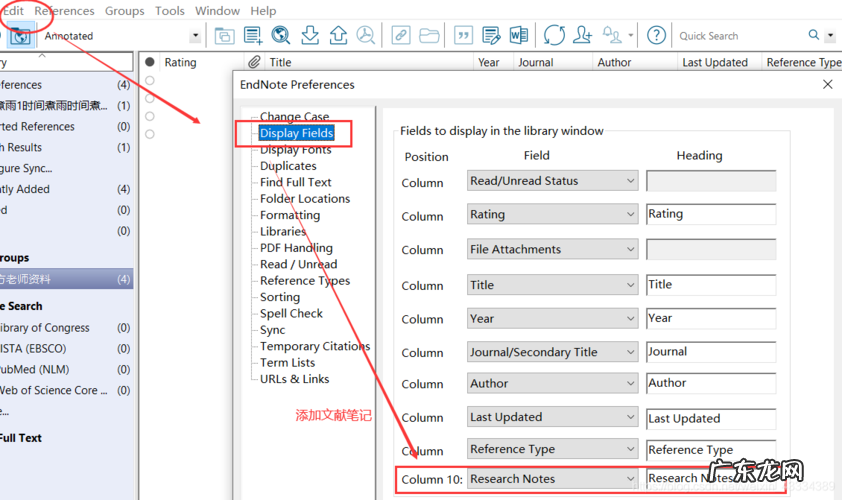Screen dimensions: 842x500
Task: Click the Rating heading text field
Action: pos(710,214)
